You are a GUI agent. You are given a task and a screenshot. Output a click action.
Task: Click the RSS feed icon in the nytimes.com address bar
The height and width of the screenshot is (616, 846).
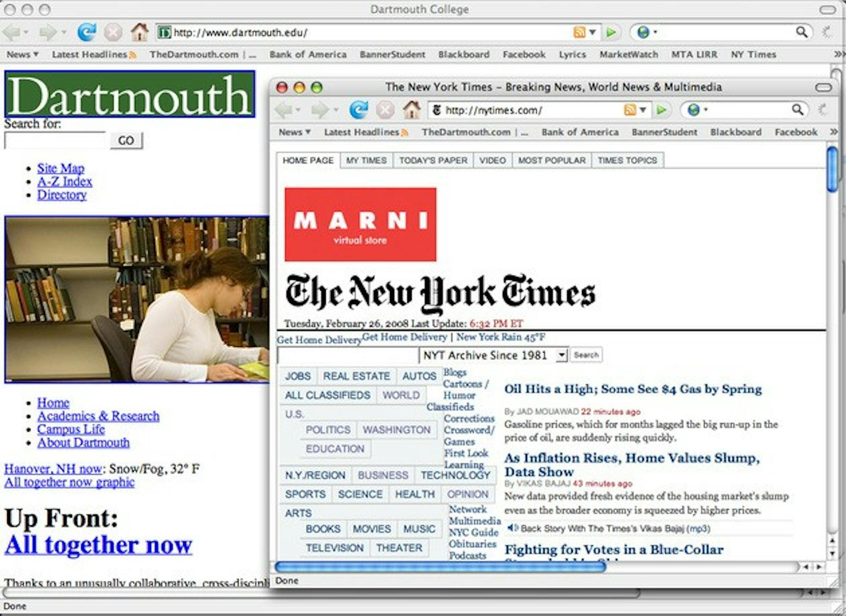tap(630, 110)
